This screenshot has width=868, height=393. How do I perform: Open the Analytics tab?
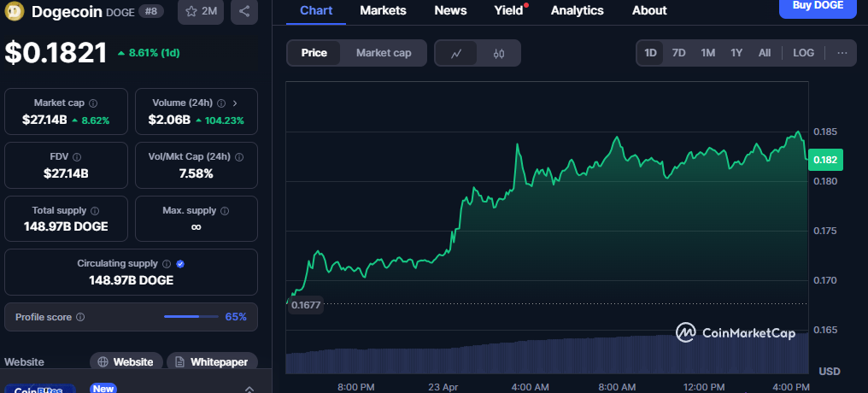[x=578, y=10]
